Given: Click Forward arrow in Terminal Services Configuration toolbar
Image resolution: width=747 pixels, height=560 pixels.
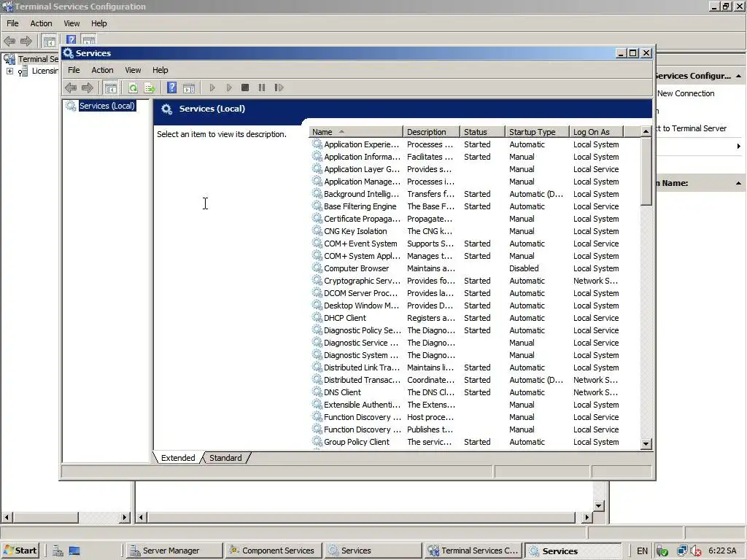Looking at the screenshot, I should click(x=26, y=41).
